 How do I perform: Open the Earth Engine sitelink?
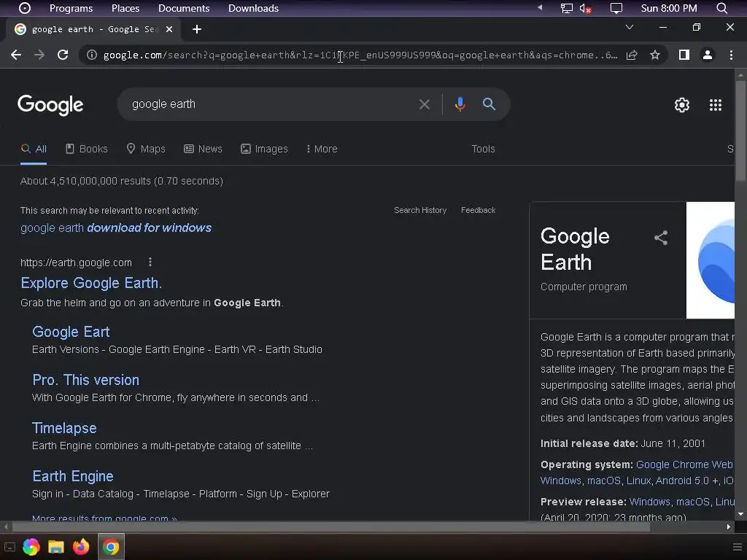click(73, 475)
